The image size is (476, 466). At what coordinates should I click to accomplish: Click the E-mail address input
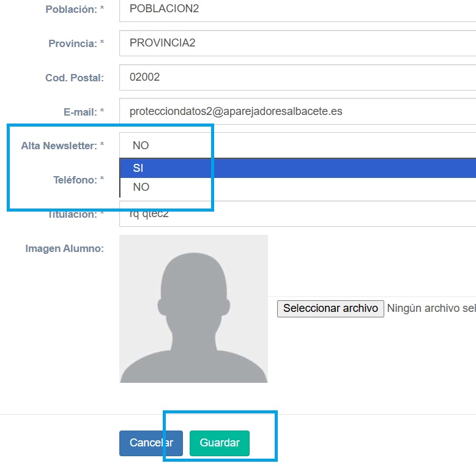(297, 112)
